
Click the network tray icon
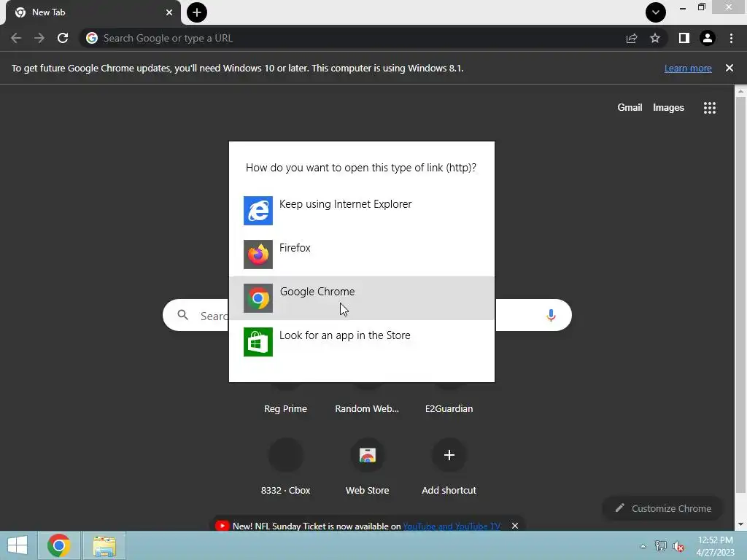660,546
